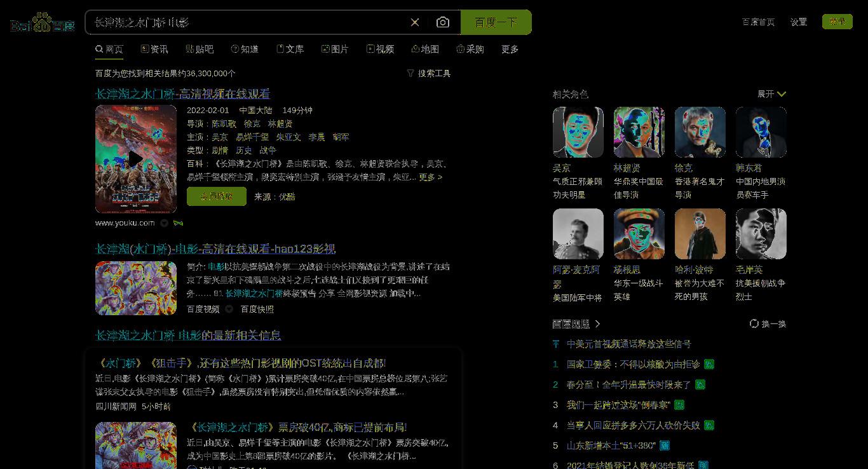The height and width of the screenshot is (469, 868).
Task: Select the 网页 tab
Action: click(109, 49)
